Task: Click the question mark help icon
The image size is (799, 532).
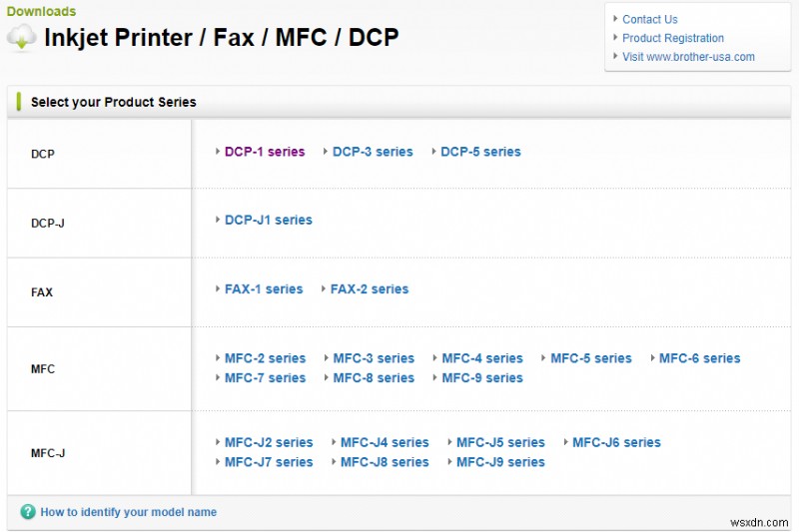Action: coord(28,512)
